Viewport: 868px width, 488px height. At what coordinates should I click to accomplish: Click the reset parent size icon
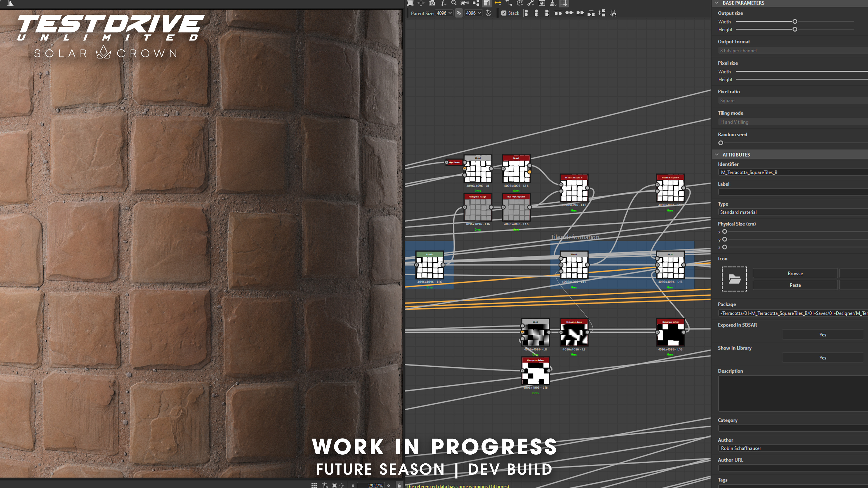[488, 13]
